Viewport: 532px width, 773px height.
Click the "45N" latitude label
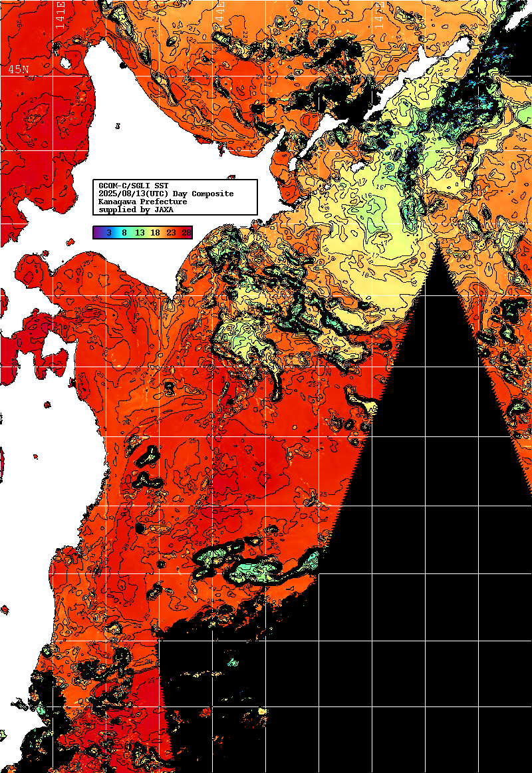click(x=18, y=69)
